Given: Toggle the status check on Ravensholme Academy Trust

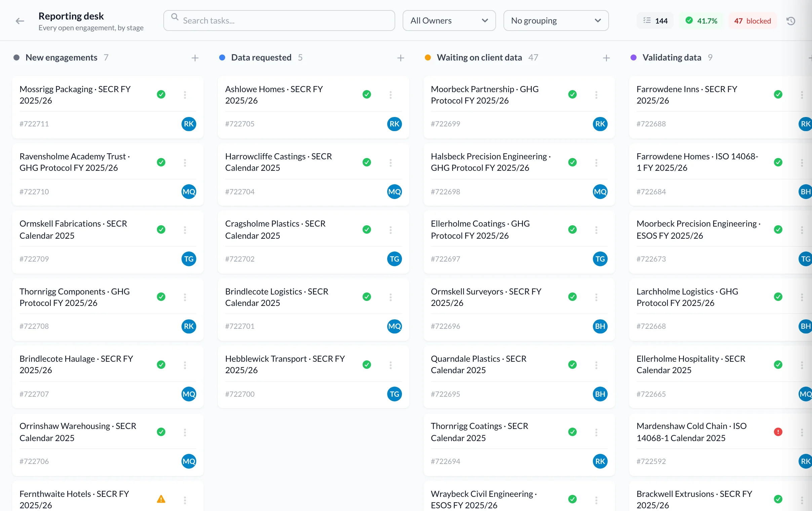Looking at the screenshot, I should coord(161,162).
